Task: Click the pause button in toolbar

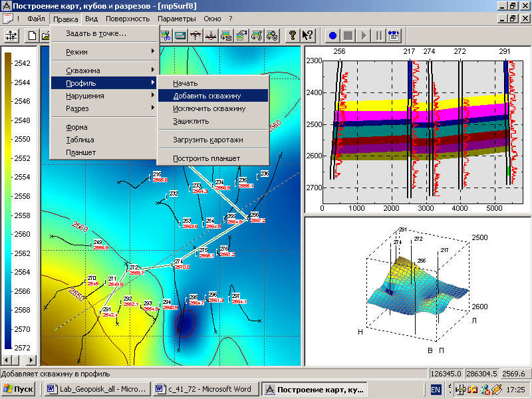Action: (378, 36)
